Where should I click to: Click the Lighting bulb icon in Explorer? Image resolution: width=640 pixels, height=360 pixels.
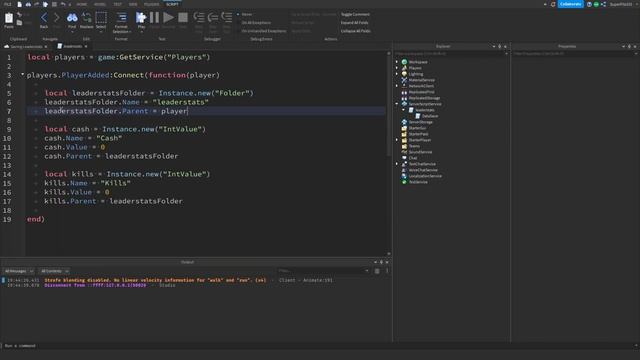pyautogui.click(x=404, y=74)
